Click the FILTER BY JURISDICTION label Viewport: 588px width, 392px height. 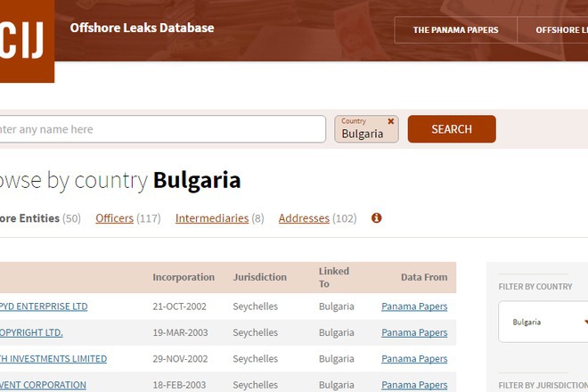543,385
